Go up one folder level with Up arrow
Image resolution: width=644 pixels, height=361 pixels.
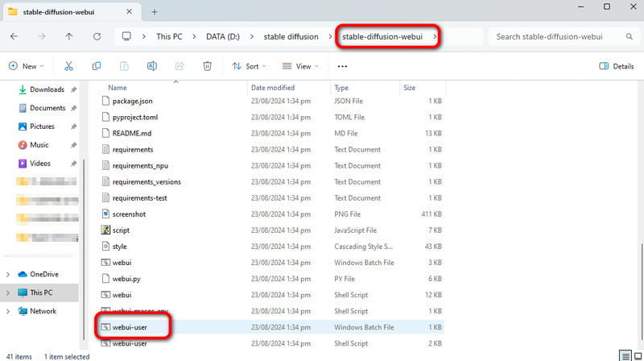69,36
